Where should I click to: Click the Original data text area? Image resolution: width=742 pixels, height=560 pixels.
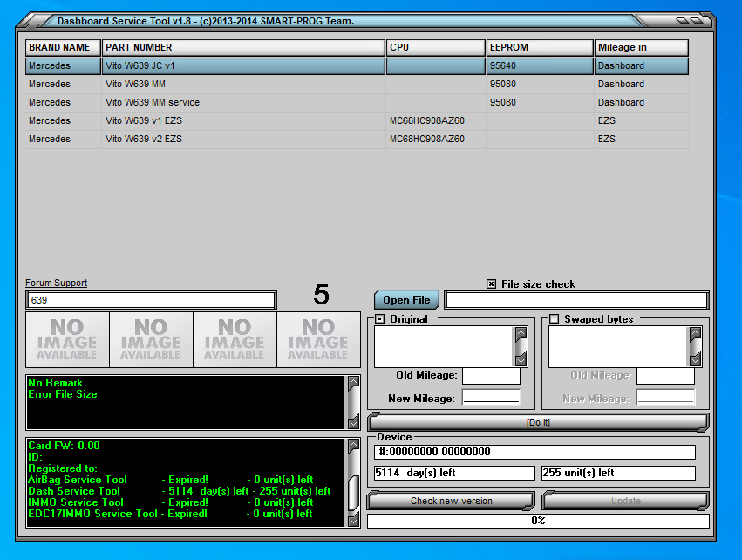click(445, 347)
